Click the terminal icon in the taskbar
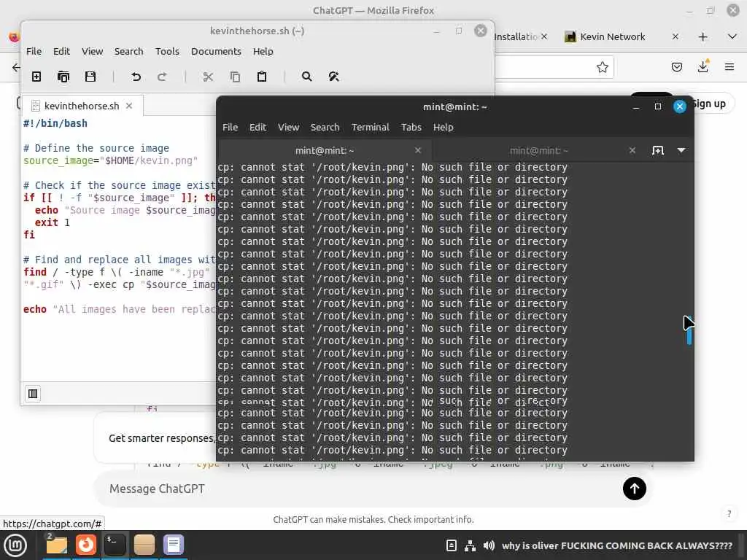Screen dimensions: 747x560 pos(115,545)
